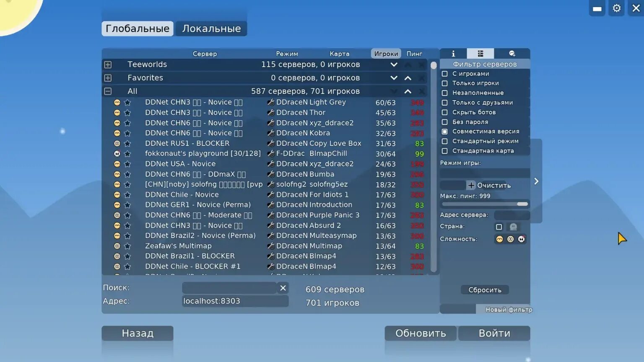Sort by the Режим column header
The image size is (644, 362).
[x=287, y=54]
